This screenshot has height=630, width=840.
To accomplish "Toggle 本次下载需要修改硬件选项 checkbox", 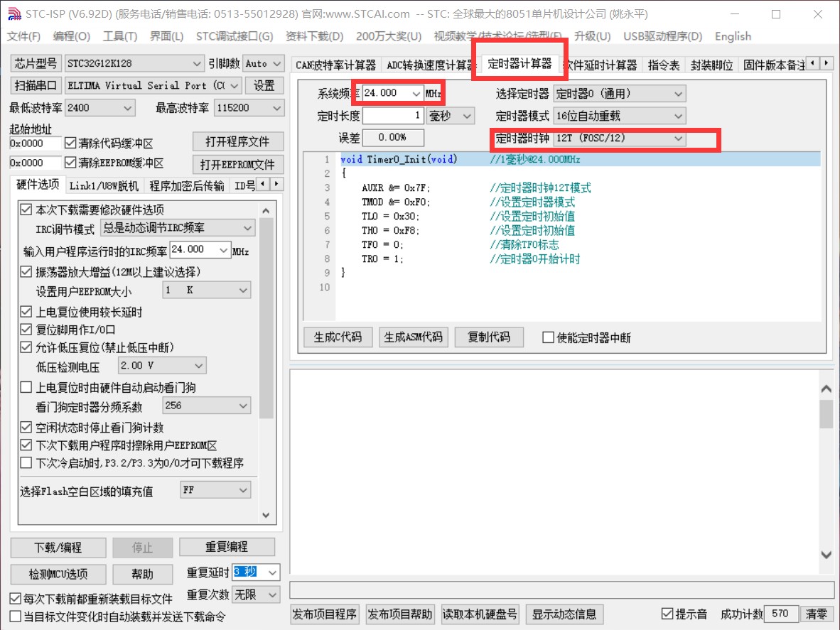I will tap(26, 210).
